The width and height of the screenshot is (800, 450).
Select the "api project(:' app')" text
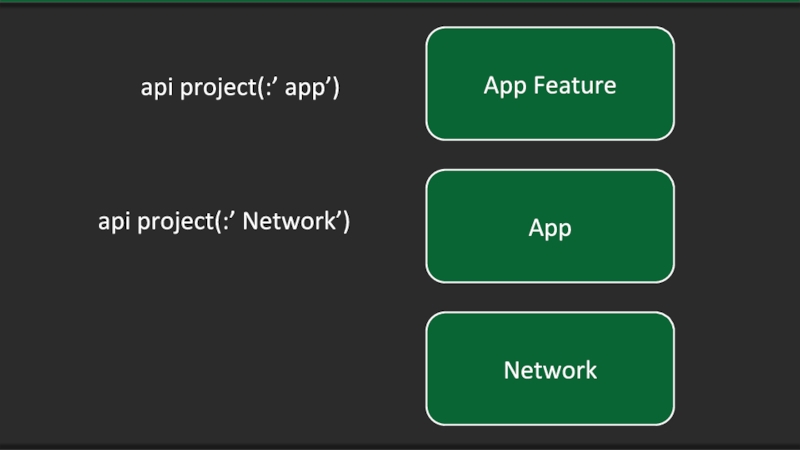[x=240, y=87]
